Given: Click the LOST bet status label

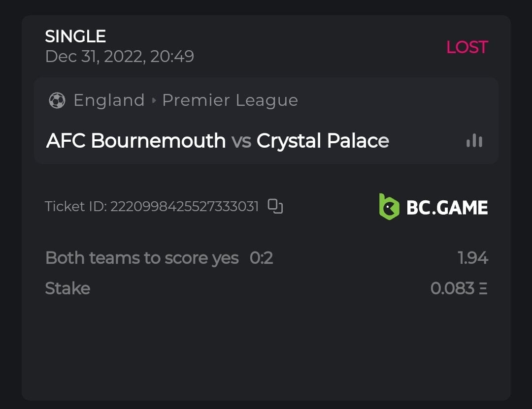Looking at the screenshot, I should [466, 47].
